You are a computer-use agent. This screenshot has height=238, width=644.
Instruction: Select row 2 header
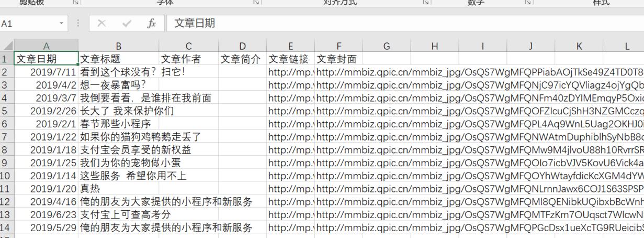[x=7, y=72]
